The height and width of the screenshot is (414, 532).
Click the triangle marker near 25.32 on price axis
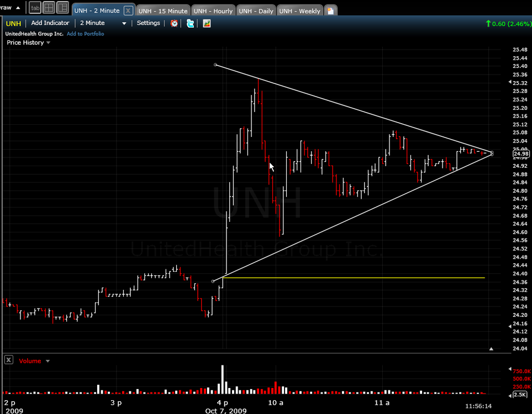[x=509, y=82]
